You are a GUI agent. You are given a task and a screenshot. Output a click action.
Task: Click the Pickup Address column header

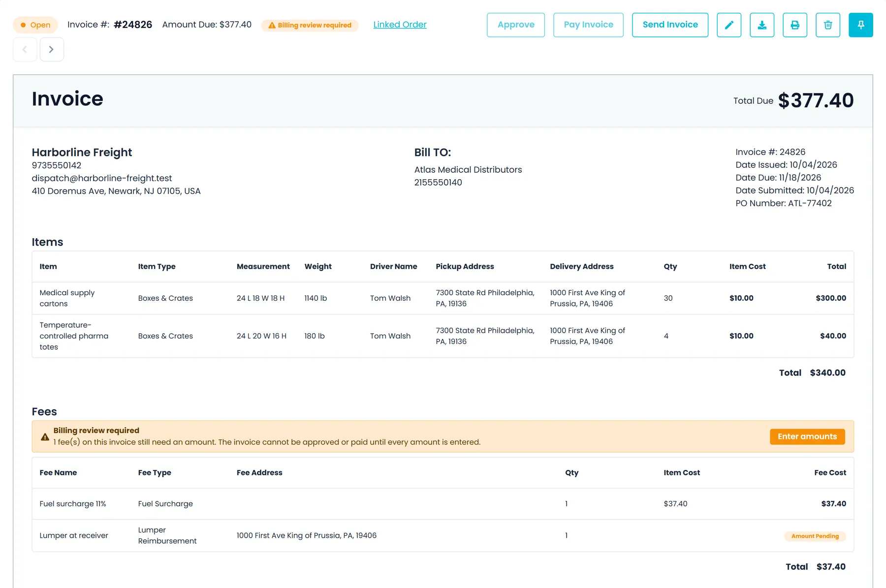465,267
